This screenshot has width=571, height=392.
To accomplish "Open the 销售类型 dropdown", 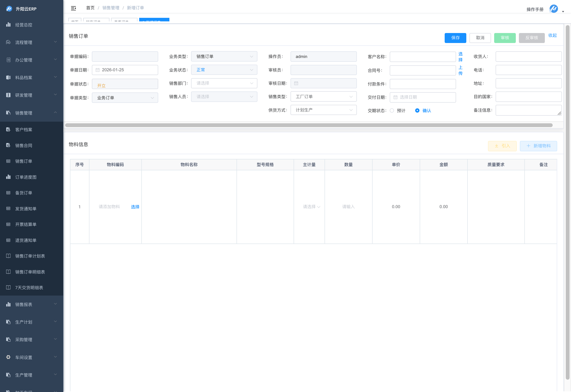I will pyautogui.click(x=323, y=97).
